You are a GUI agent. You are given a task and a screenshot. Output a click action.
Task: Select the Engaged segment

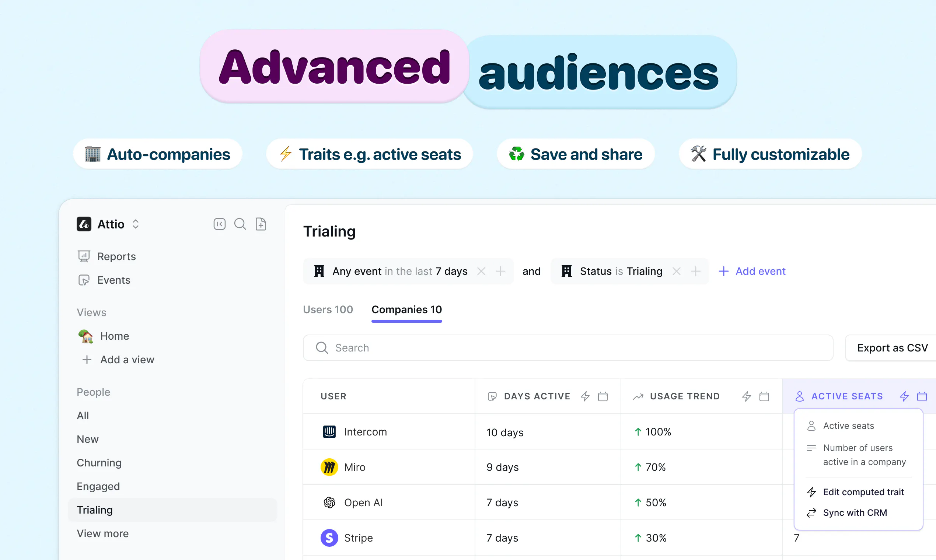(98, 486)
